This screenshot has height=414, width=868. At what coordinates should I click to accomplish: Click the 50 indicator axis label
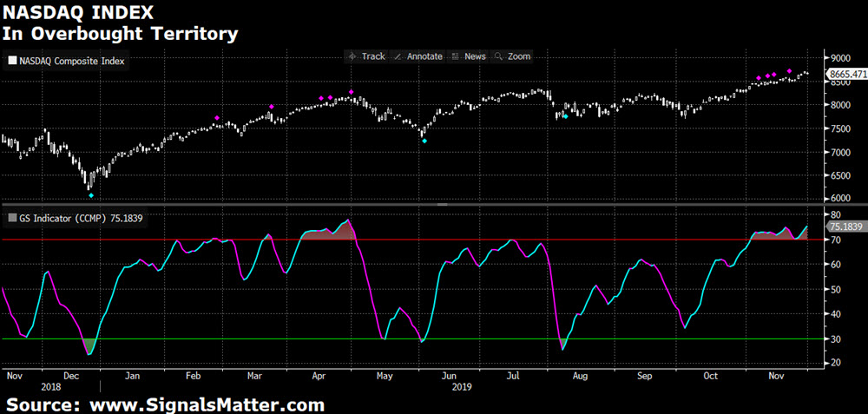pos(836,290)
